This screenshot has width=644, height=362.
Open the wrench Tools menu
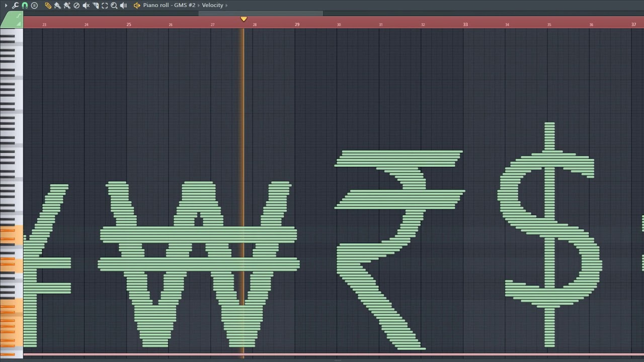click(15, 5)
